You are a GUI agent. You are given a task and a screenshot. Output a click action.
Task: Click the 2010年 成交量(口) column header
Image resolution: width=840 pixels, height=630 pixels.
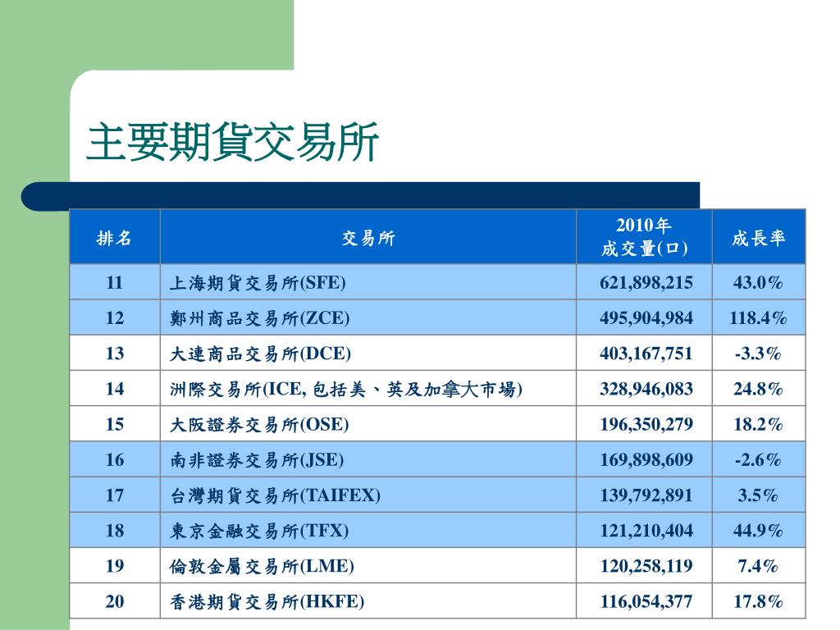click(x=644, y=237)
